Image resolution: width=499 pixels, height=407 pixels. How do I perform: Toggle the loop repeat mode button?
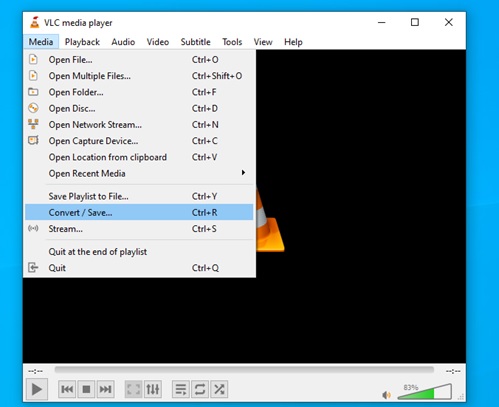point(200,389)
